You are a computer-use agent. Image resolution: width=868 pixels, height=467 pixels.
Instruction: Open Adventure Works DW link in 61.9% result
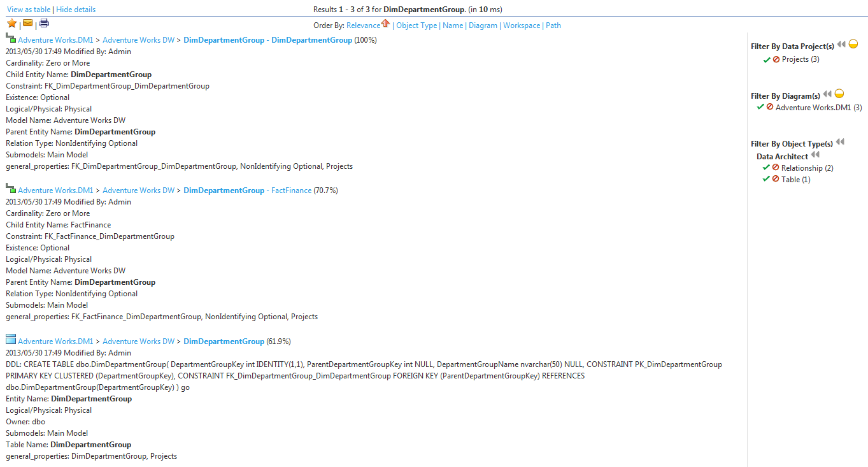coord(138,341)
